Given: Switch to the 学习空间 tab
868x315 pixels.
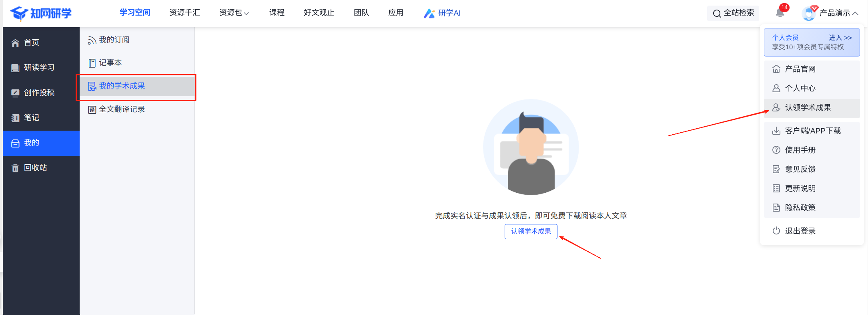Looking at the screenshot, I should [135, 13].
